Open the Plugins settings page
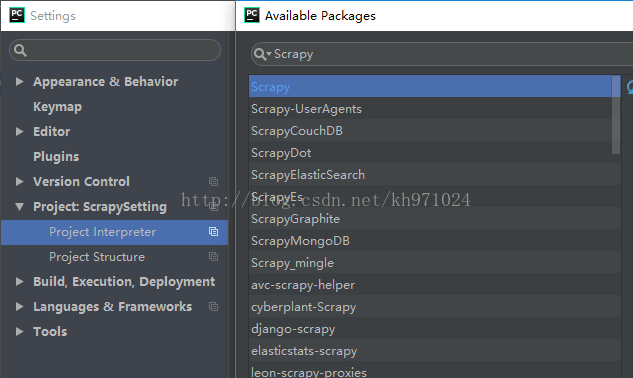The height and width of the screenshot is (378, 633). pos(56,157)
